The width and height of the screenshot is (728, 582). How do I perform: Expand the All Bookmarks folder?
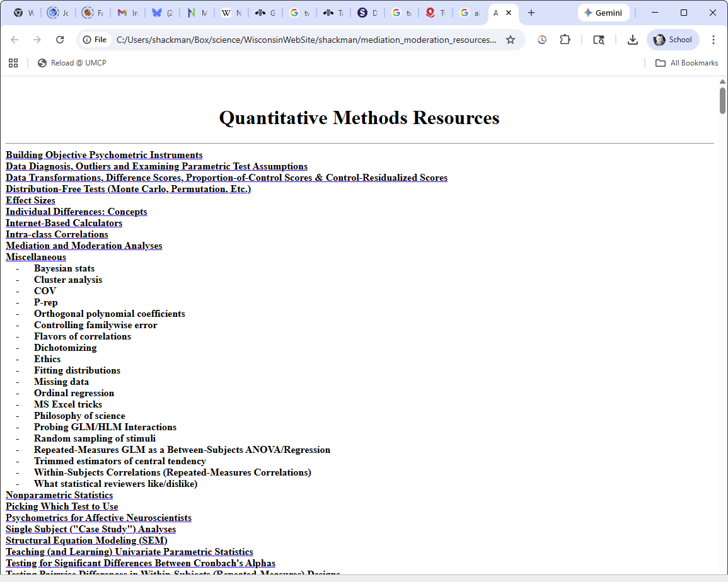coord(686,63)
